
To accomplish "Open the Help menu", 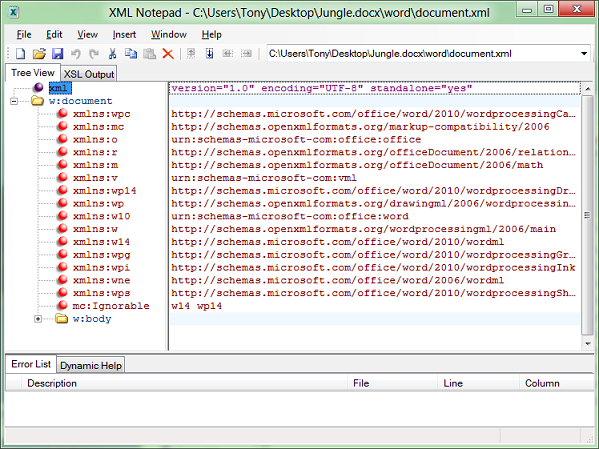I will point(212,35).
